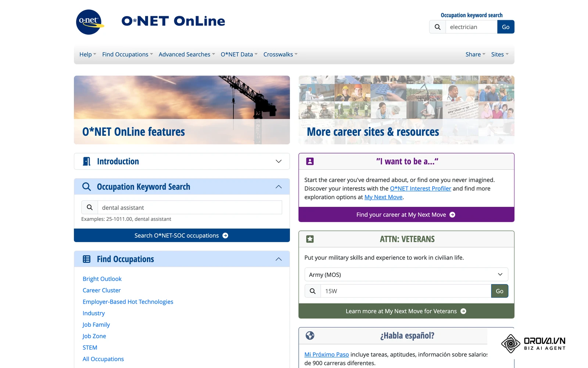588x368 pixels.
Task: Click arrow icon on Find your career button
Action: tap(452, 215)
